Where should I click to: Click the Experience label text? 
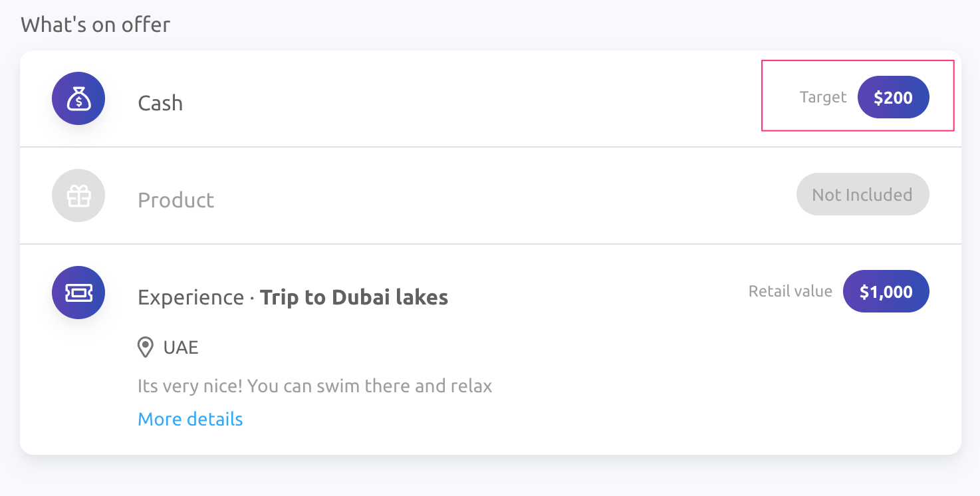click(x=191, y=297)
